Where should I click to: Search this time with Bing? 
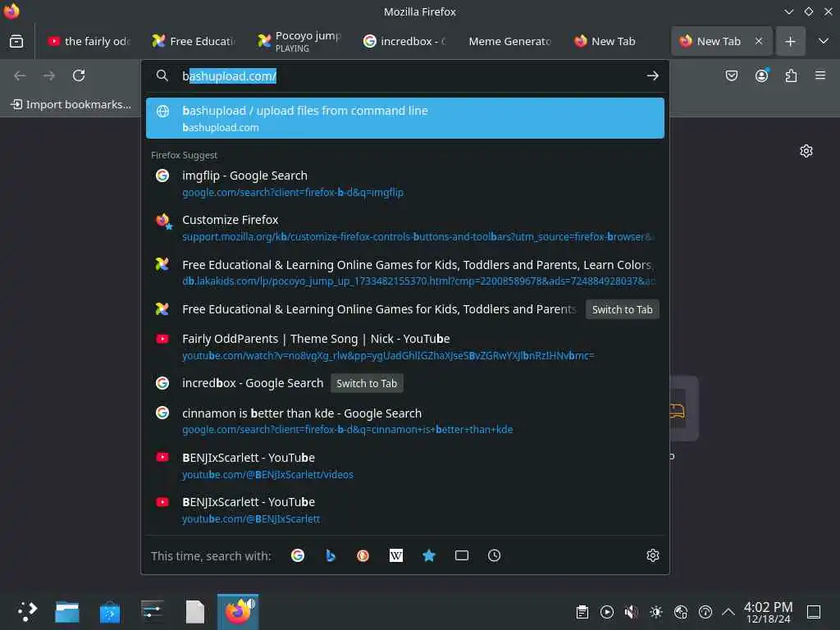331,555
